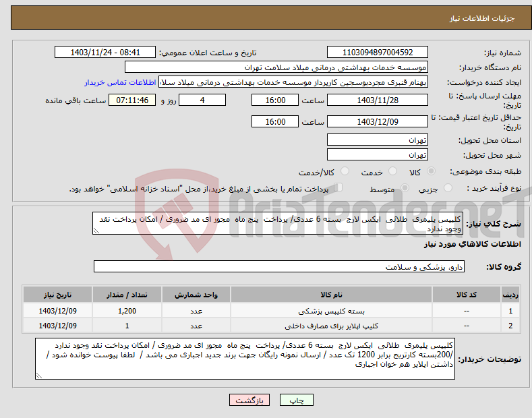The height and width of the screenshot is (418, 532).
Task: Select the جزیی purchase type radio
Action: point(448,187)
